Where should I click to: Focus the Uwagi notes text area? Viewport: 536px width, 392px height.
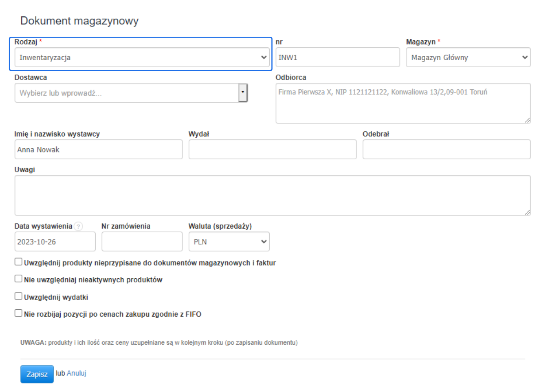[272, 195]
